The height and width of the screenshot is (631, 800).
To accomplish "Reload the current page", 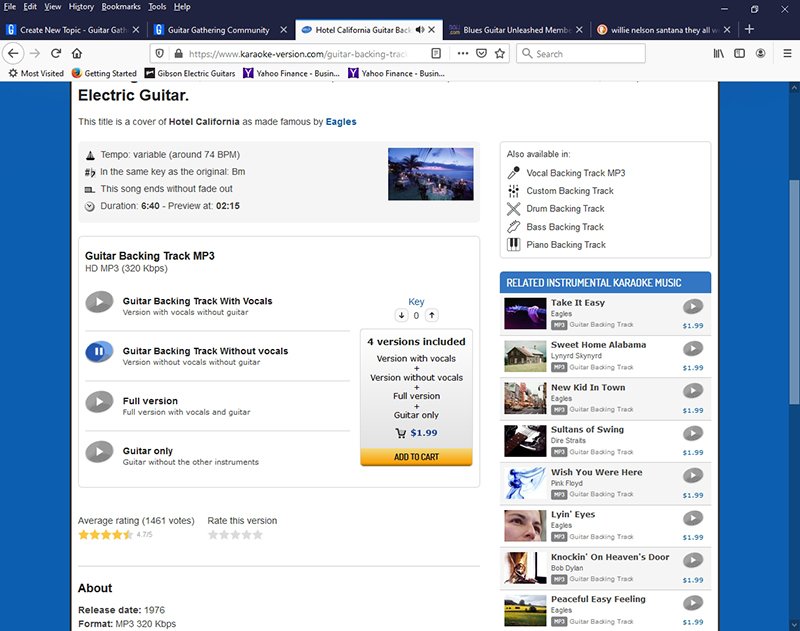I will (x=56, y=53).
